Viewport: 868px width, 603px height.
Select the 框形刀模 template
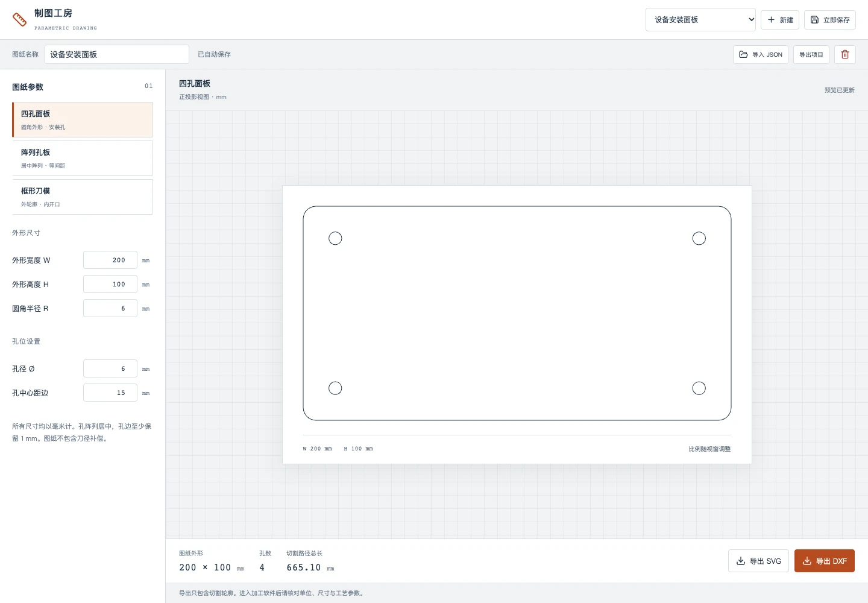83,197
